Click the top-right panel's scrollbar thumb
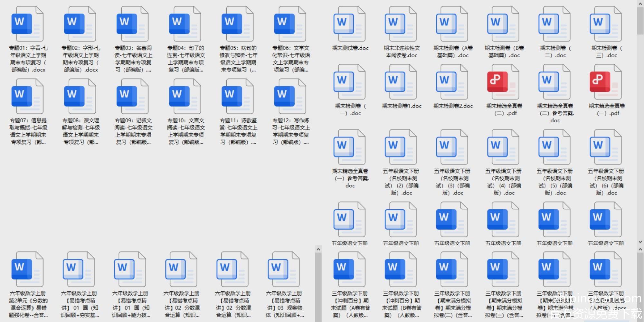Viewport: 644px width, 322px height. (x=640, y=19)
